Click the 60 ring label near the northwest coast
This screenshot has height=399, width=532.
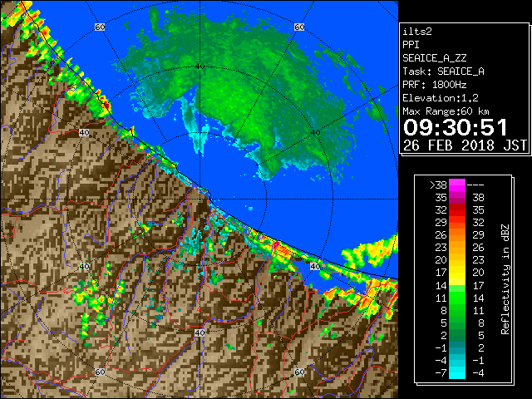click(x=100, y=27)
